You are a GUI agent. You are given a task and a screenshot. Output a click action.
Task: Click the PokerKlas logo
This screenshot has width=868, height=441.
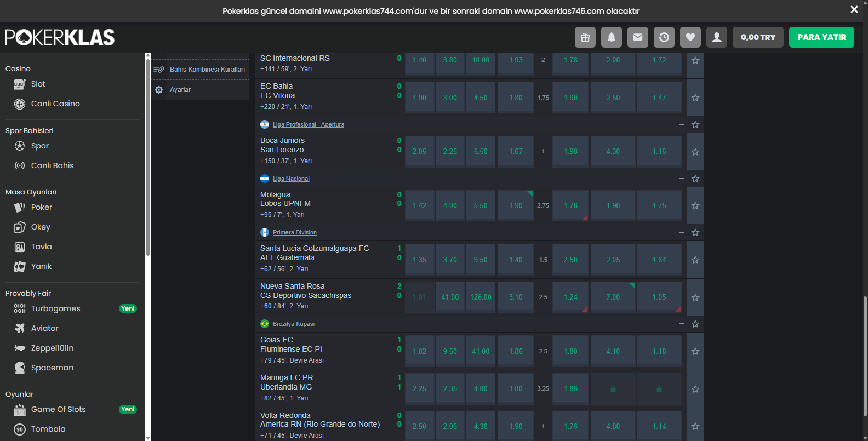pyautogui.click(x=60, y=37)
